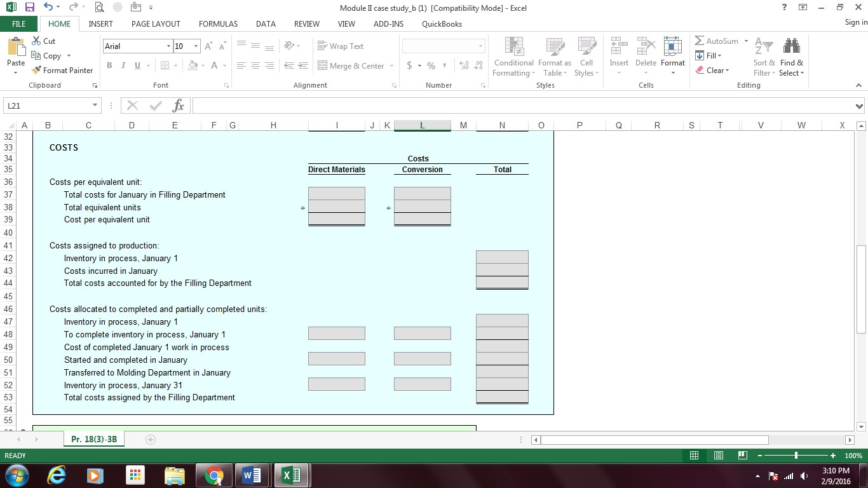Open the font size dropdown
Screen dimensions: 868x488
196,46
